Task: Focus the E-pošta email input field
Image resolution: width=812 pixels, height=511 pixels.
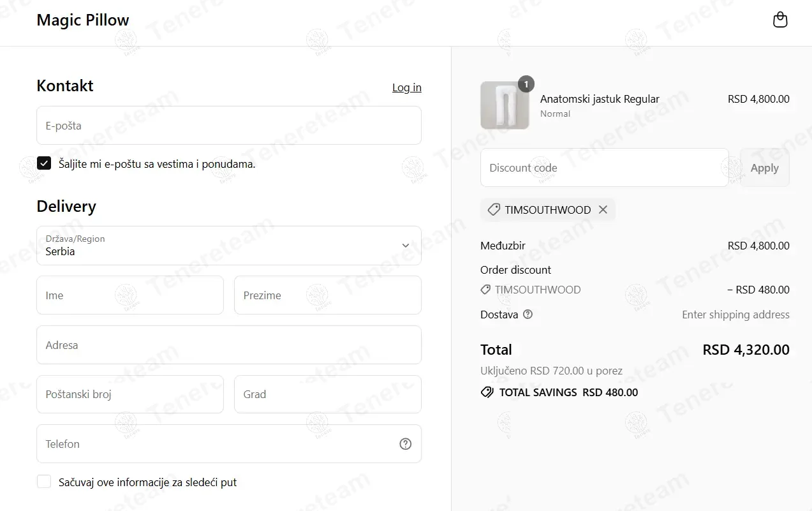Action: (x=228, y=126)
